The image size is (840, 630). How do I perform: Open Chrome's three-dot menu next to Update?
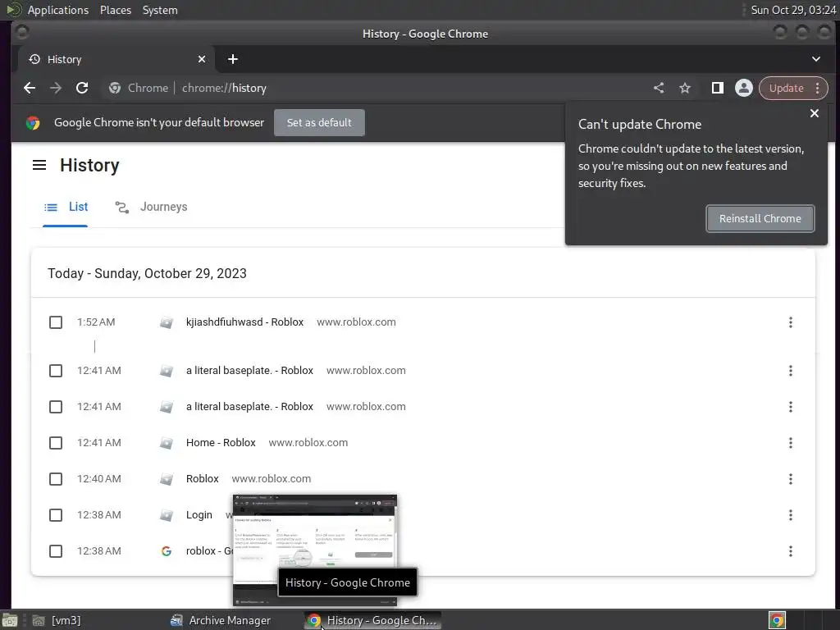pos(818,88)
